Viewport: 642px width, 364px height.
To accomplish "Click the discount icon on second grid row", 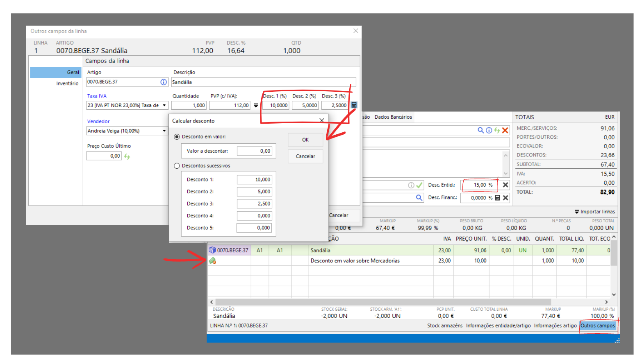I will [212, 261].
